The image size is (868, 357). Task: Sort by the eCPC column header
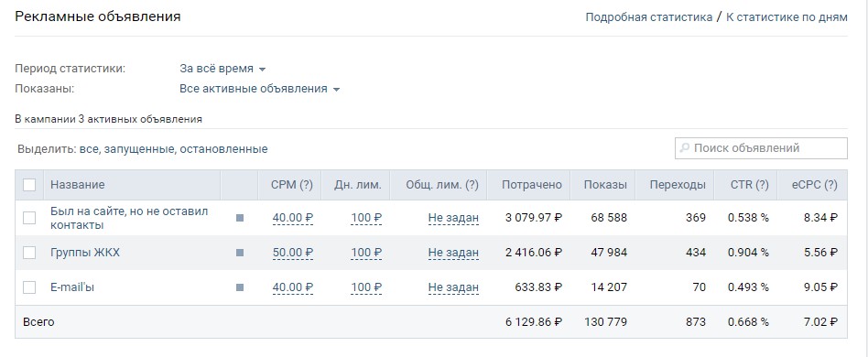pos(814,185)
